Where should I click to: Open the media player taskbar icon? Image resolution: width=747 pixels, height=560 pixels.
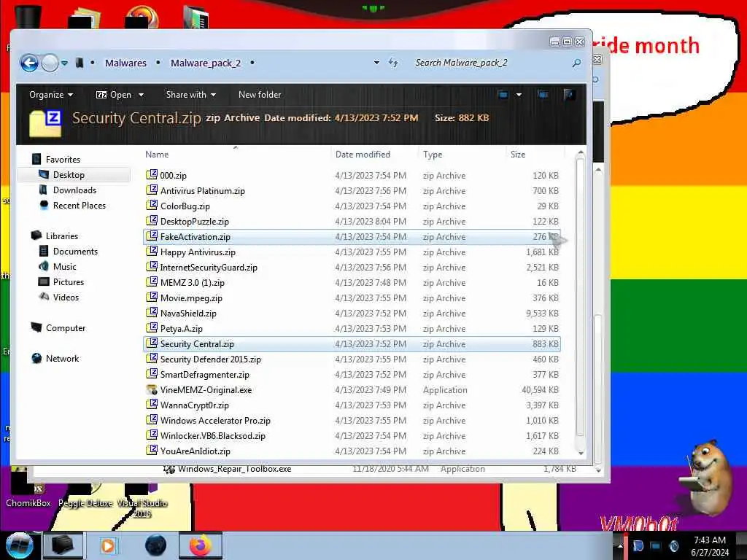click(x=108, y=545)
